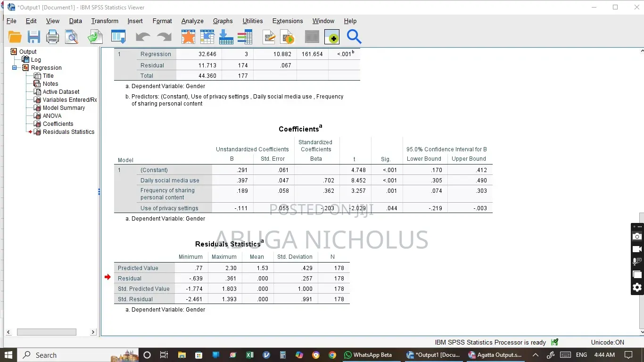644x362 pixels.
Task: Click the Windows Start button
Action: [8, 355]
